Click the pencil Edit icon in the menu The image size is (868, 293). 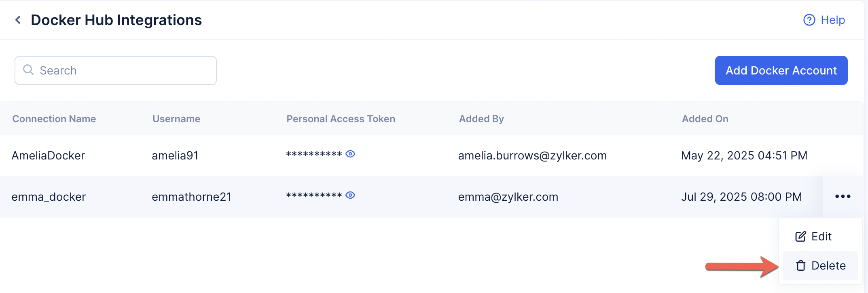tap(800, 237)
